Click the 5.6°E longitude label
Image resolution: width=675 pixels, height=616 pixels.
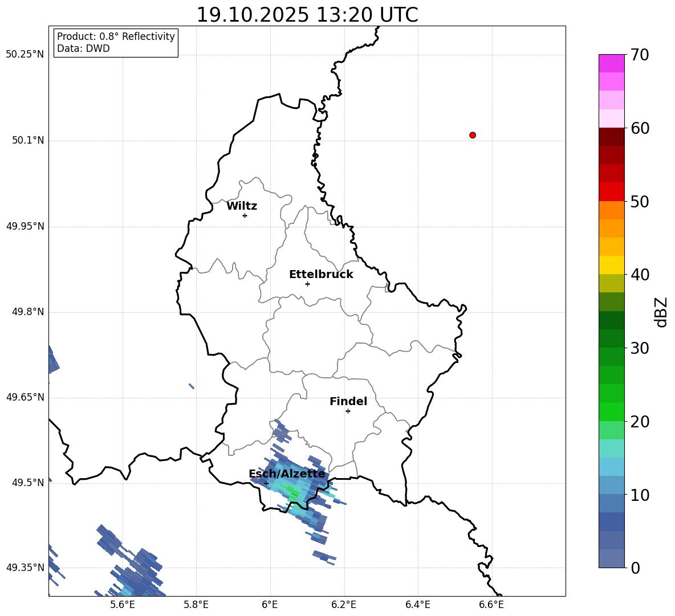[123, 605]
